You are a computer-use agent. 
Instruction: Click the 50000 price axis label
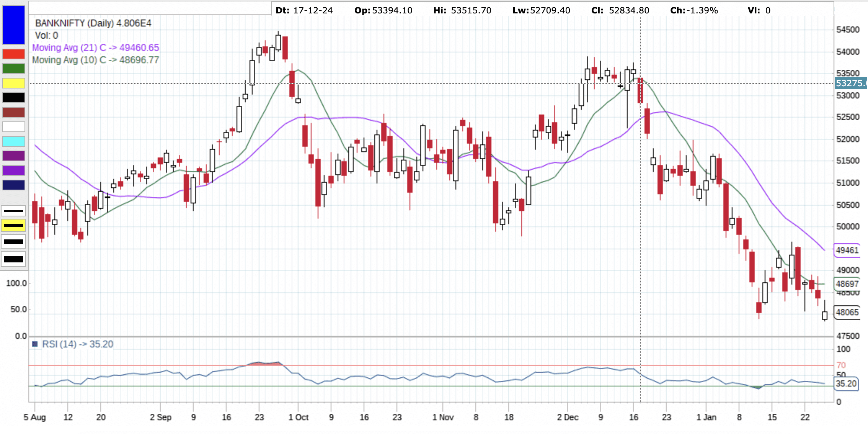848,226
